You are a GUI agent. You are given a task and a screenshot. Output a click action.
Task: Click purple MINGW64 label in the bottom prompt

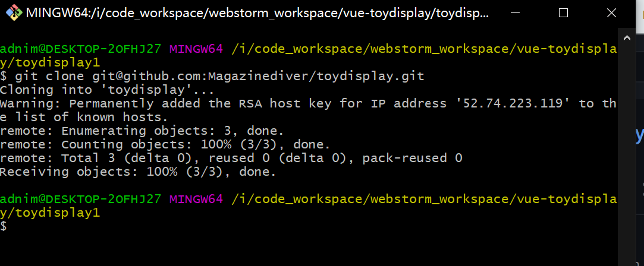[x=196, y=199]
